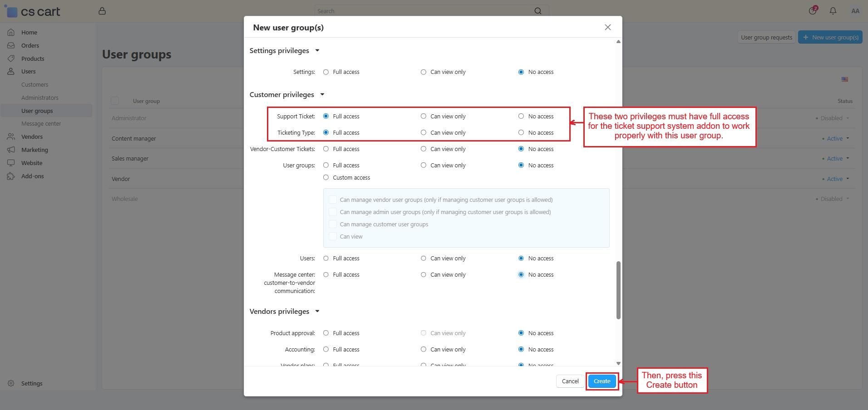Open Orders from sidebar icon
Screen dimensions: 868x410
coord(11,45)
